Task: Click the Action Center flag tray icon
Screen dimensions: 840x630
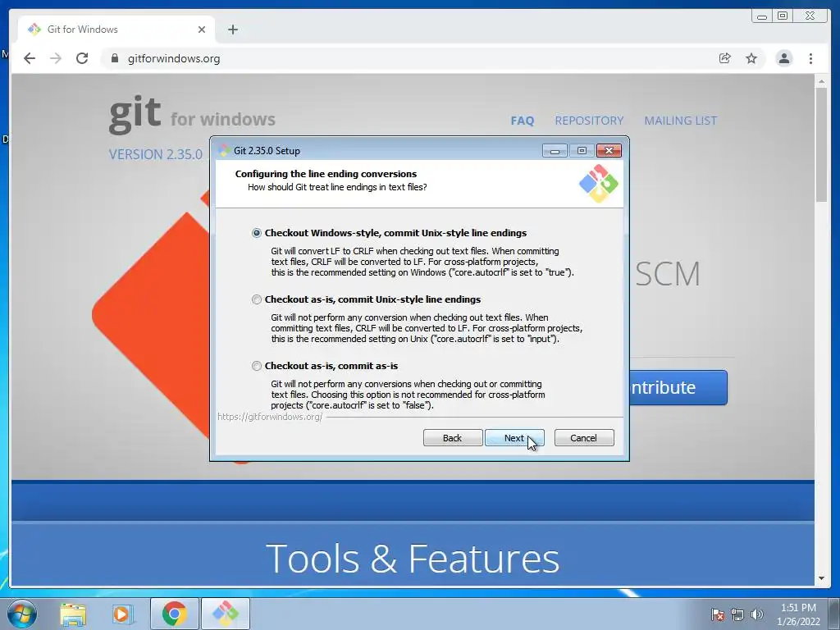Action: [717, 614]
